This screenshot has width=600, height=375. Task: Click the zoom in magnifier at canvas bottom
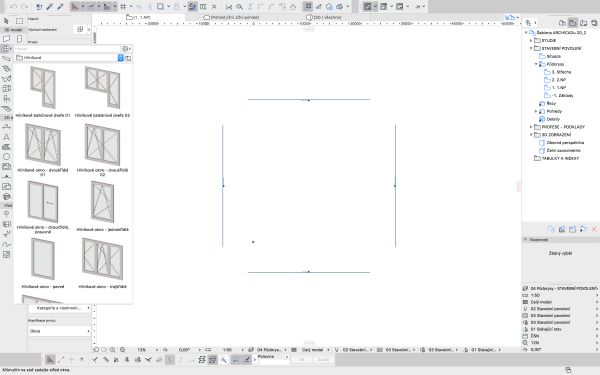pos(113,350)
